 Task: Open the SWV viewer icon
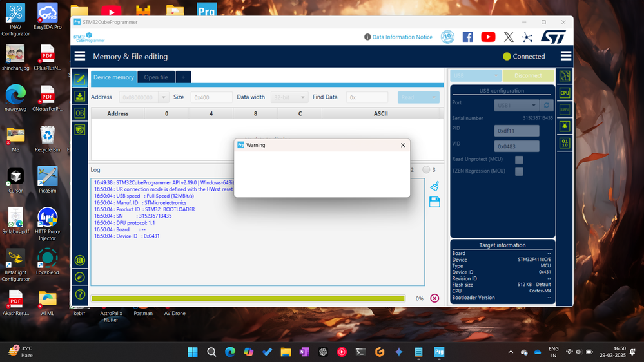pyautogui.click(x=565, y=110)
